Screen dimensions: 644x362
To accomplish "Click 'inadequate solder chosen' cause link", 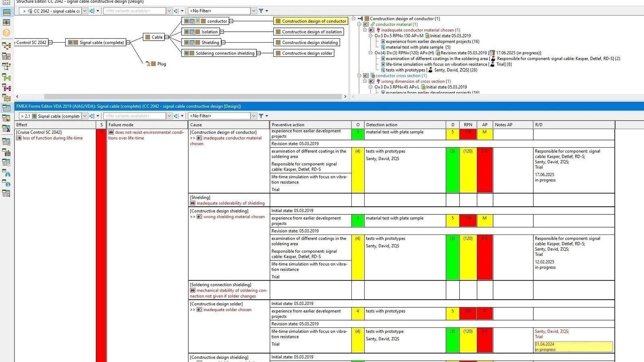I will coord(227,310).
